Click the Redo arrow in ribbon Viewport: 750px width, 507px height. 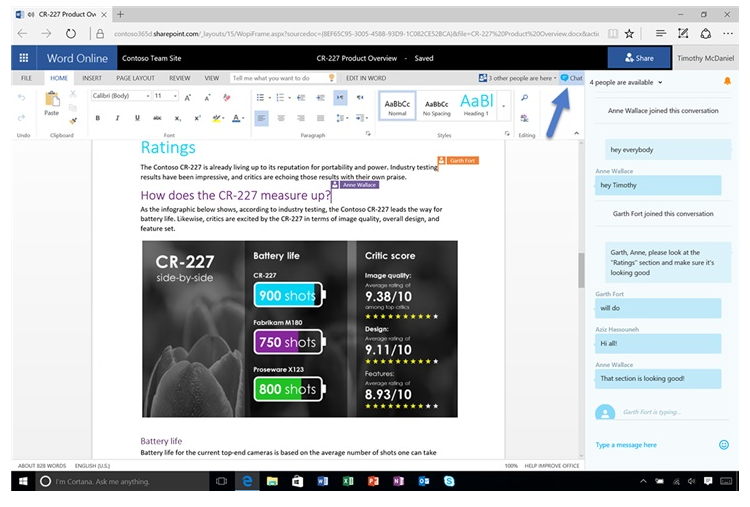(22, 117)
